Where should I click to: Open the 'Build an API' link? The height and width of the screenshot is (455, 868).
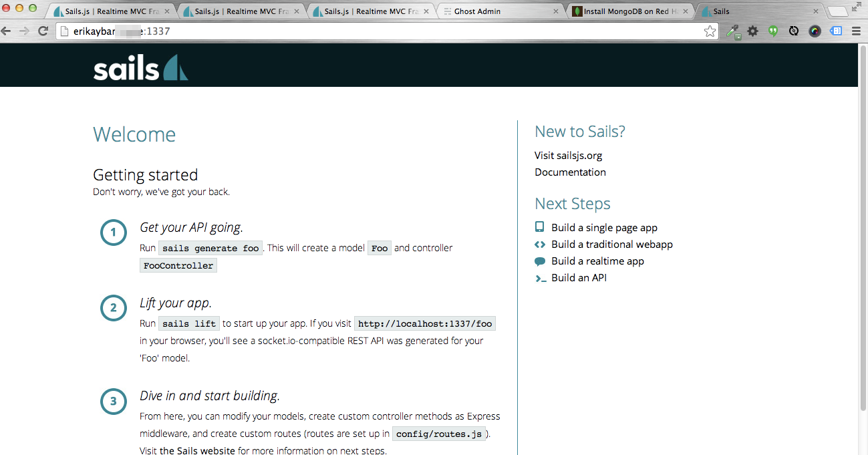click(x=579, y=277)
